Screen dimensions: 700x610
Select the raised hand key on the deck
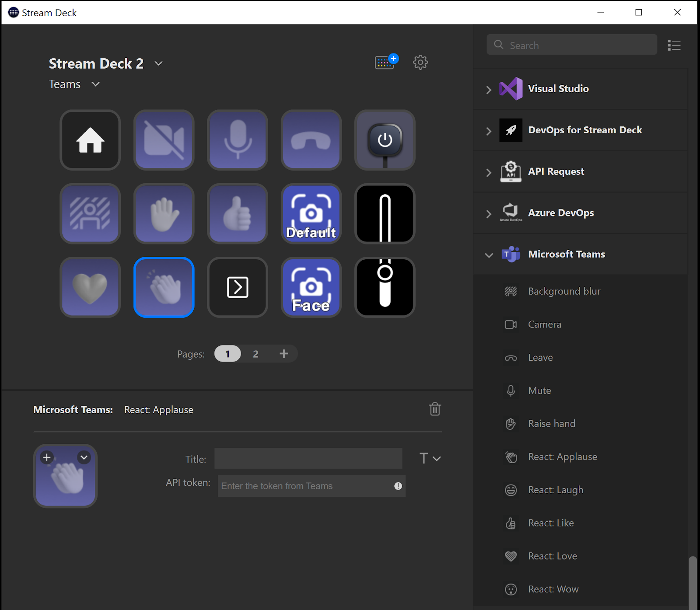(x=164, y=213)
